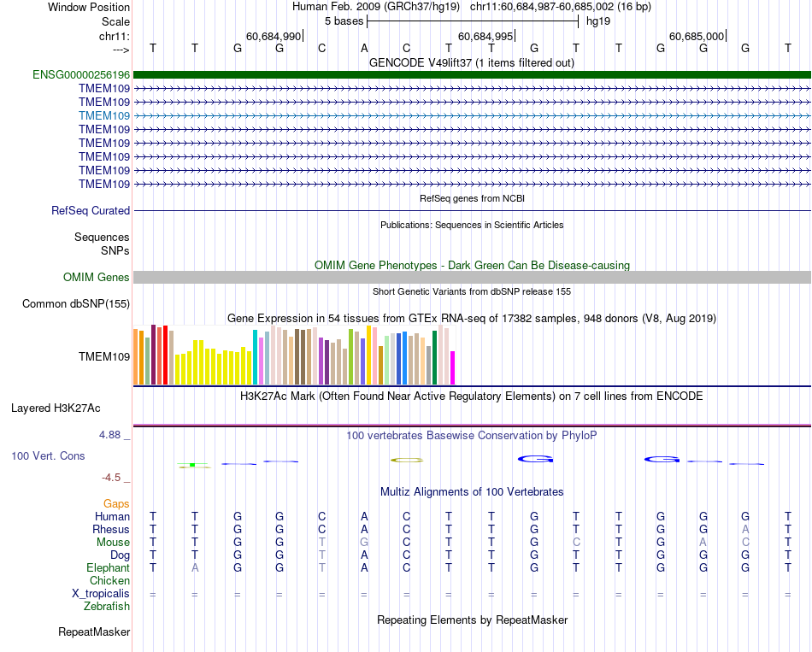The image size is (812, 652).
Task: Open 'Multiz Alignments of 100 Vertebrates' title
Action: (472, 492)
